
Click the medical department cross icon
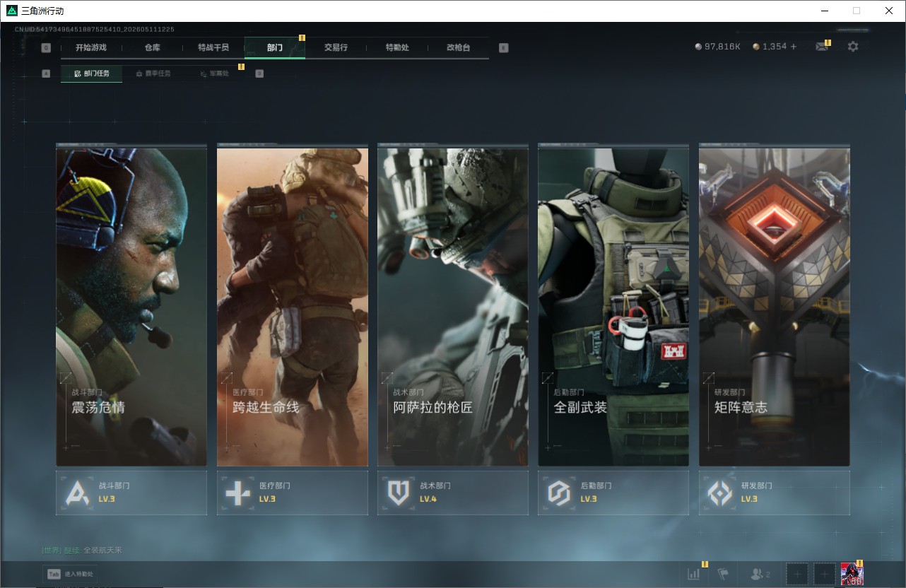tap(237, 493)
